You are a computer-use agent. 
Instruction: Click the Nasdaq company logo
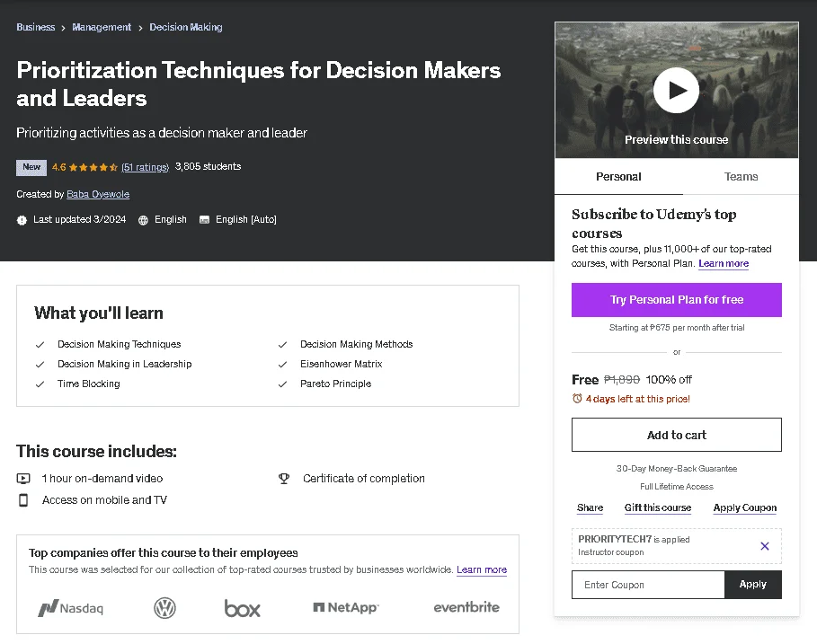pyautogui.click(x=70, y=607)
